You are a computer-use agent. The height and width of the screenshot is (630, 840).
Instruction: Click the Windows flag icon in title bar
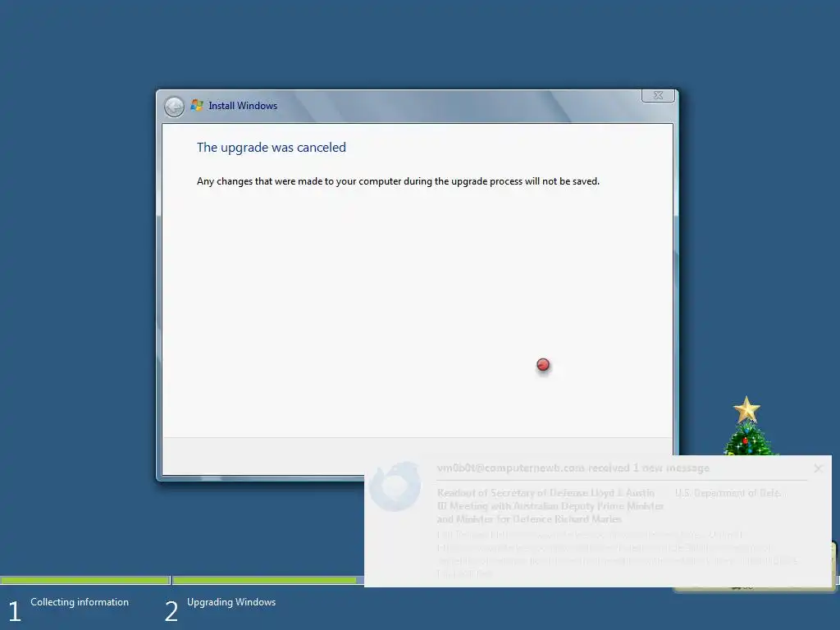197,105
